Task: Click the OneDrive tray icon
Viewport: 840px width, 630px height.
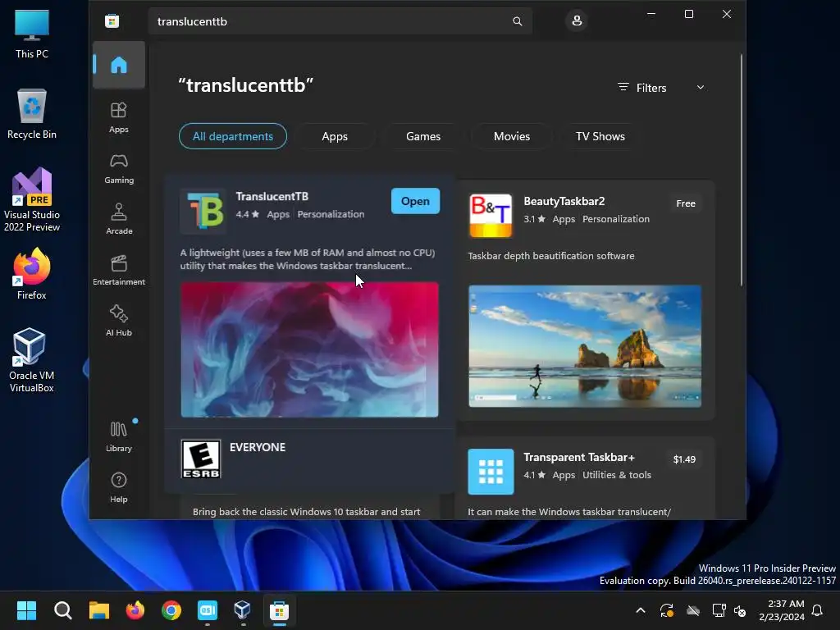Action: coord(693,610)
